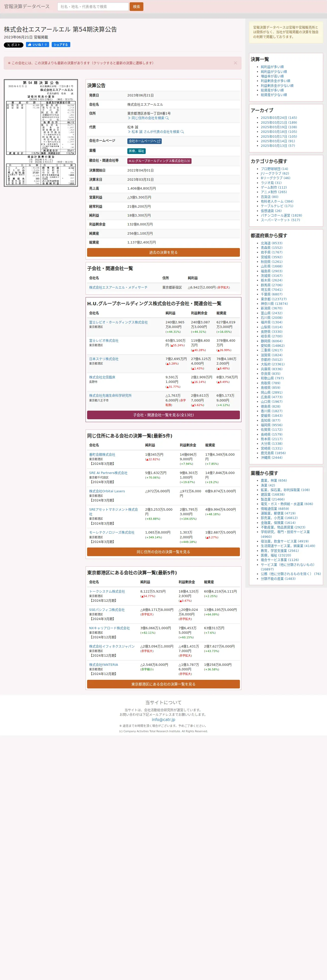Open 富士レビオ株式会社 link

click(104, 340)
